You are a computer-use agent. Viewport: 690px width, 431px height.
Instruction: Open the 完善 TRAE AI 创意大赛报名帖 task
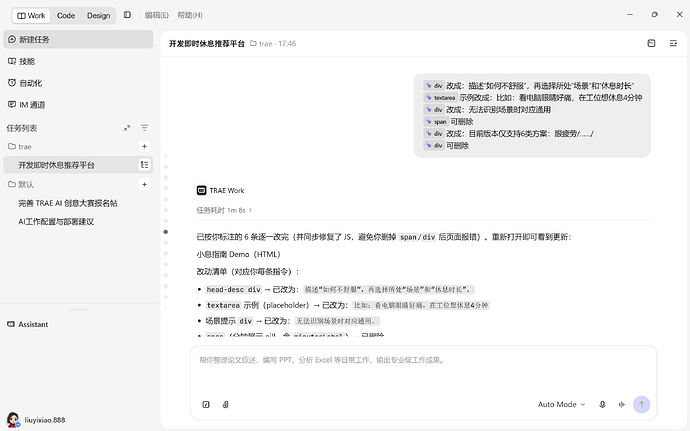(x=68, y=203)
